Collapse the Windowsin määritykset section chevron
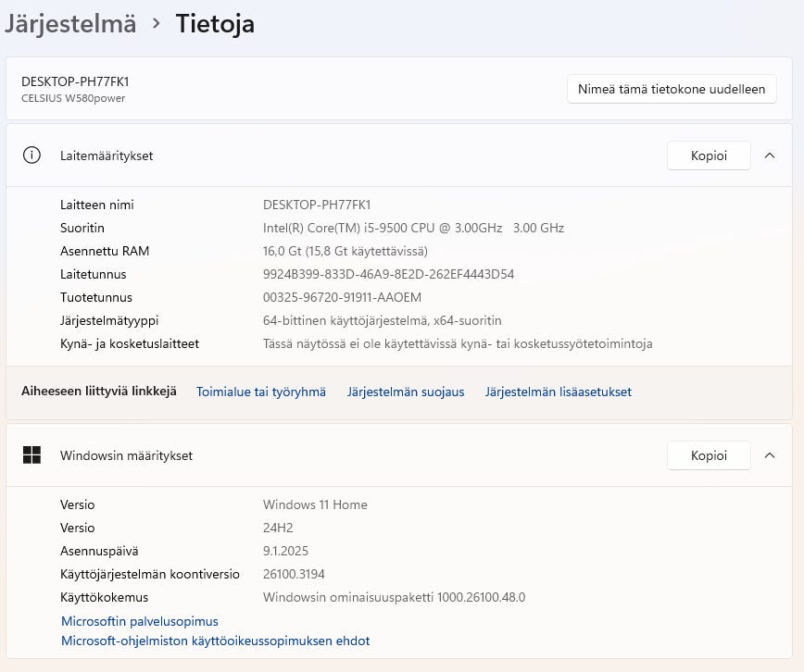The image size is (804, 672). [x=770, y=455]
